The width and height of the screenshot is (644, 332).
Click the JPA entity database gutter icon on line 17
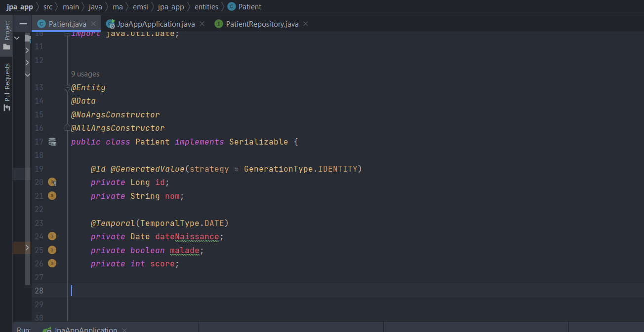(x=52, y=142)
